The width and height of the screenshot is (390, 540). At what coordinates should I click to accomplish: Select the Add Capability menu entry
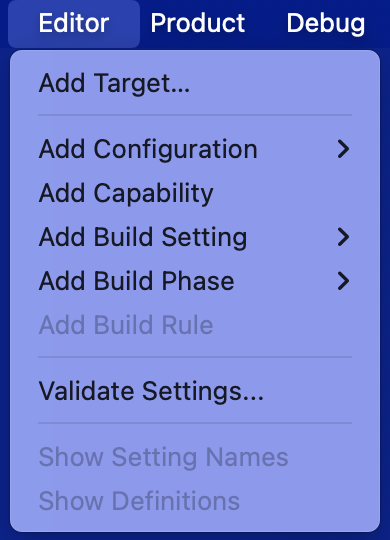[195, 193]
